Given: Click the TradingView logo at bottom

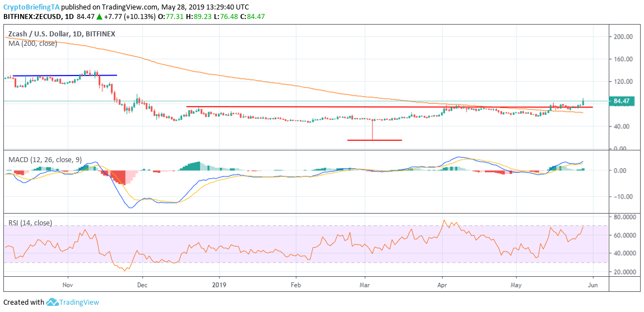Looking at the screenshot, I should [x=72, y=302].
